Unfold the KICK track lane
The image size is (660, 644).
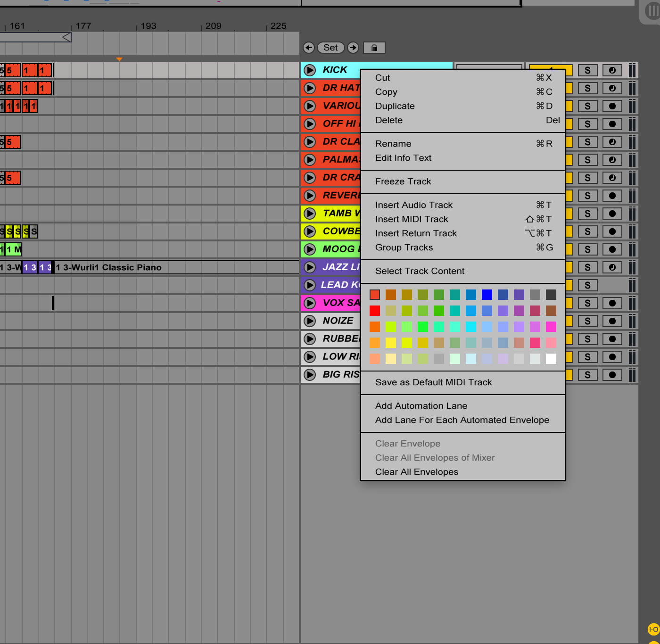(310, 70)
